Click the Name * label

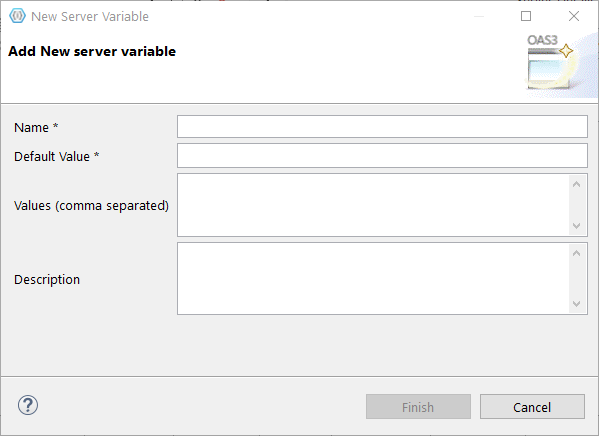(x=36, y=127)
